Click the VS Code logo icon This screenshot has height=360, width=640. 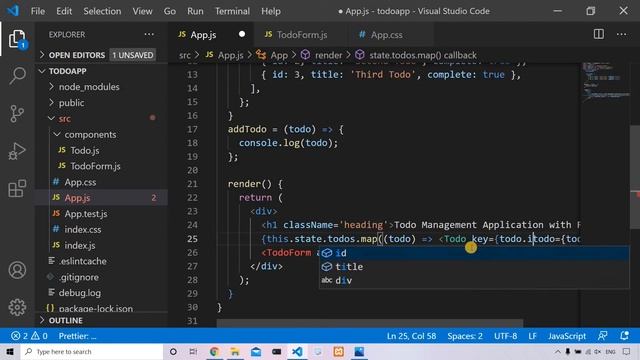[13, 11]
